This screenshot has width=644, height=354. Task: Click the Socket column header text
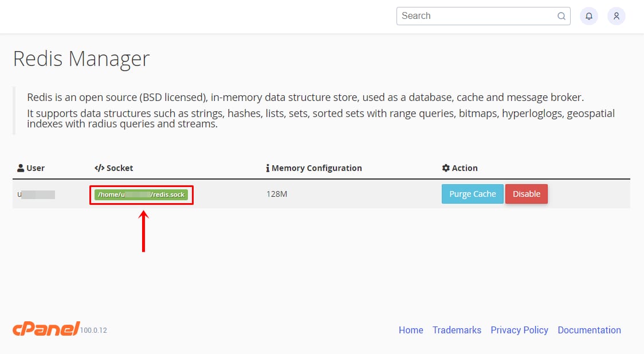point(120,168)
